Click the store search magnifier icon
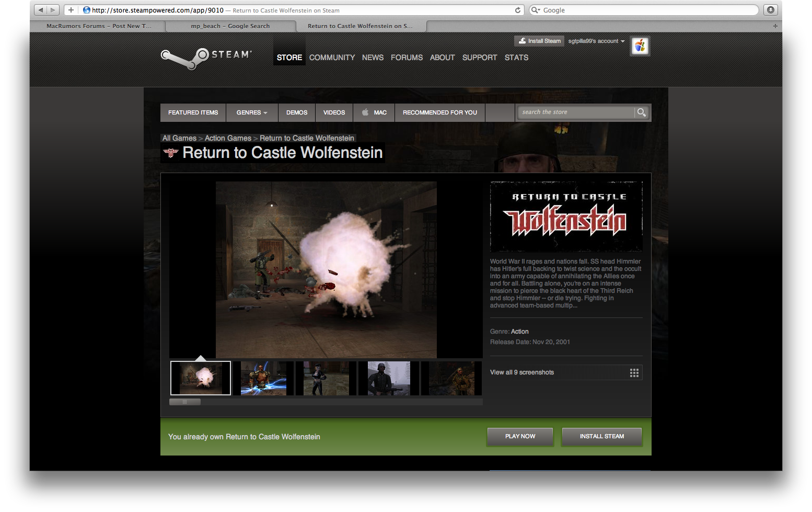The width and height of the screenshot is (812, 512). pos(642,112)
